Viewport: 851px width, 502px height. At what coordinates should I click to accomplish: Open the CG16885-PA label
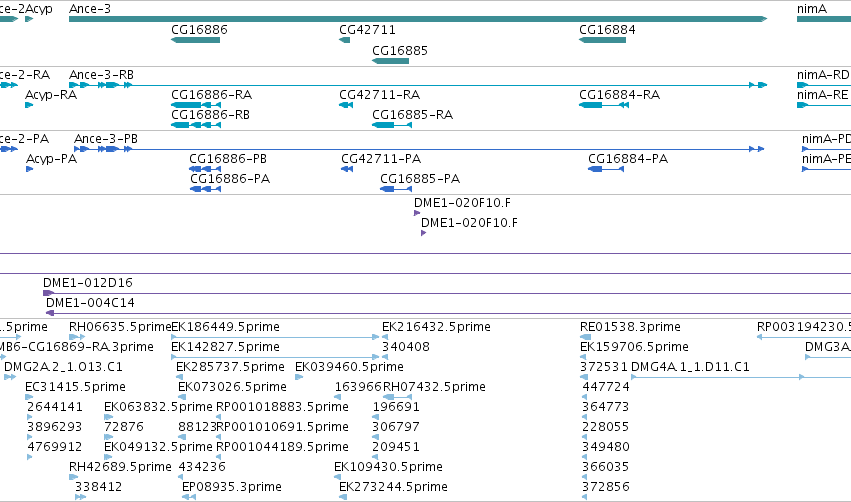[420, 179]
